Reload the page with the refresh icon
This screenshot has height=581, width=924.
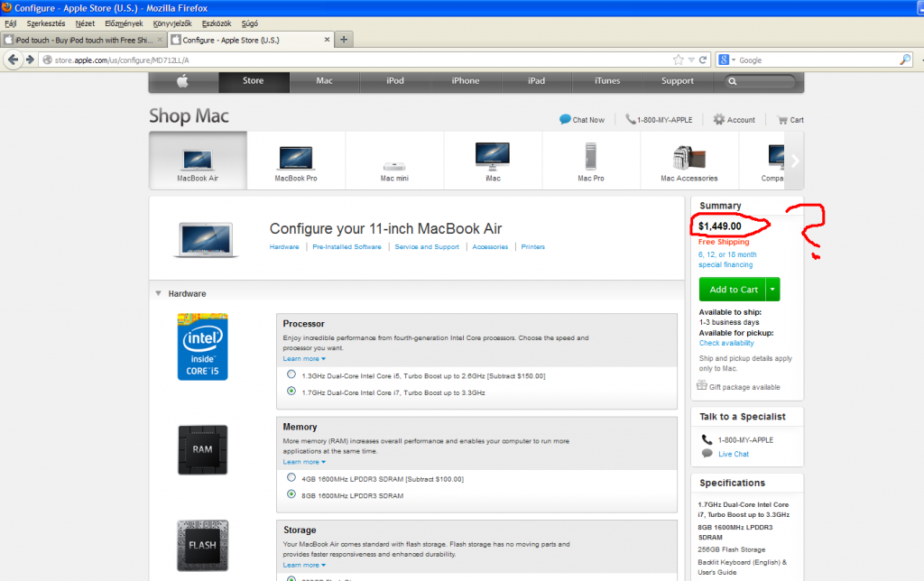(x=702, y=60)
